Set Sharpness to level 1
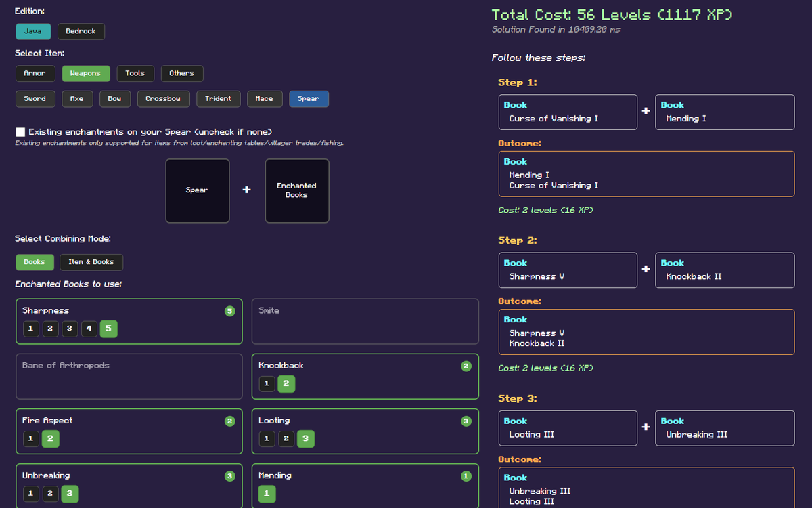This screenshot has width=812, height=508. pos(30,329)
